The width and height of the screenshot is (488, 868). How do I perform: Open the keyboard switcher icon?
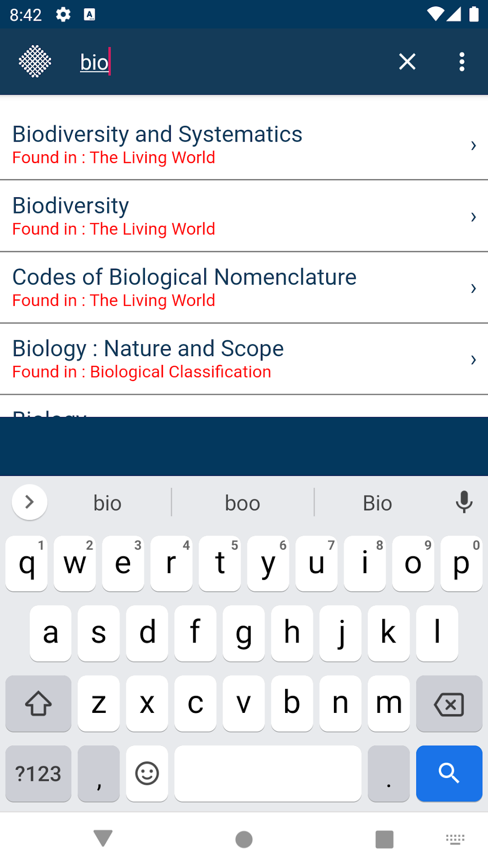click(455, 839)
